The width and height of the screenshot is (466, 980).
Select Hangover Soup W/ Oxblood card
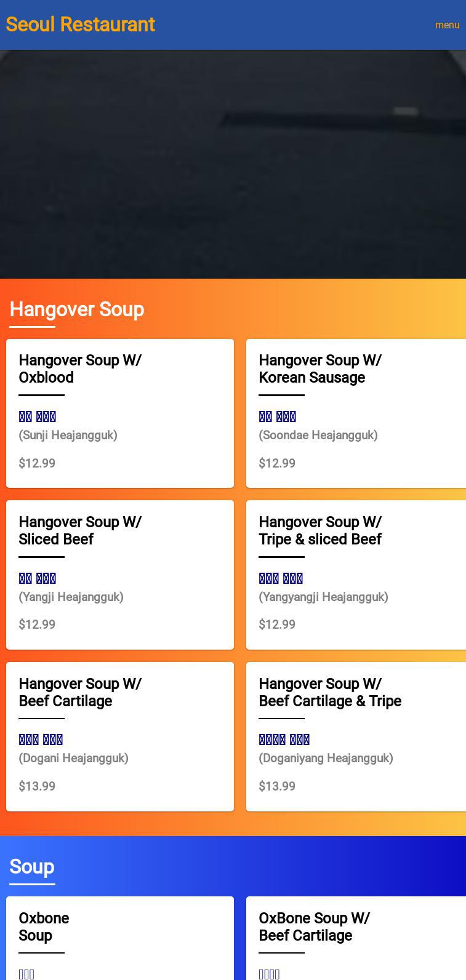pos(120,413)
